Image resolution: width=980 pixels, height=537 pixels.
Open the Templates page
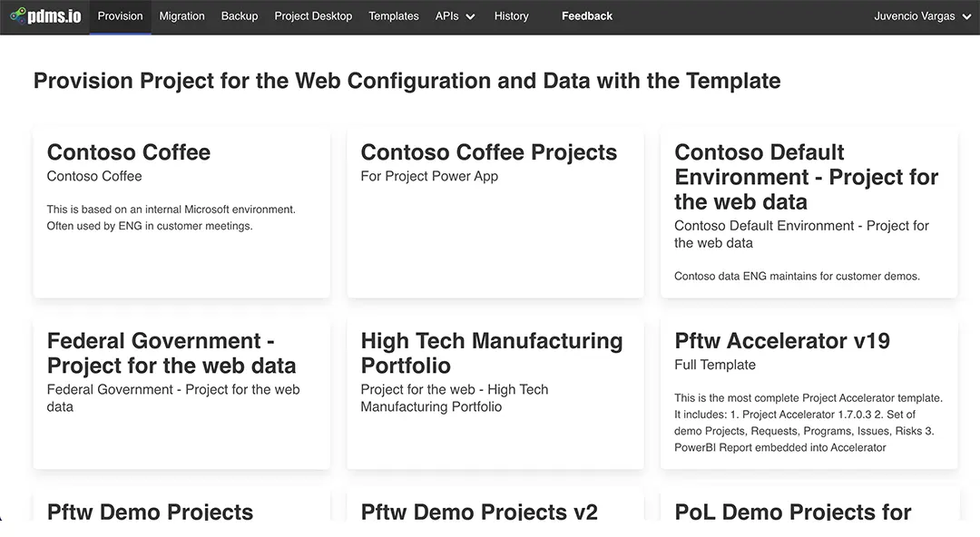393,15
